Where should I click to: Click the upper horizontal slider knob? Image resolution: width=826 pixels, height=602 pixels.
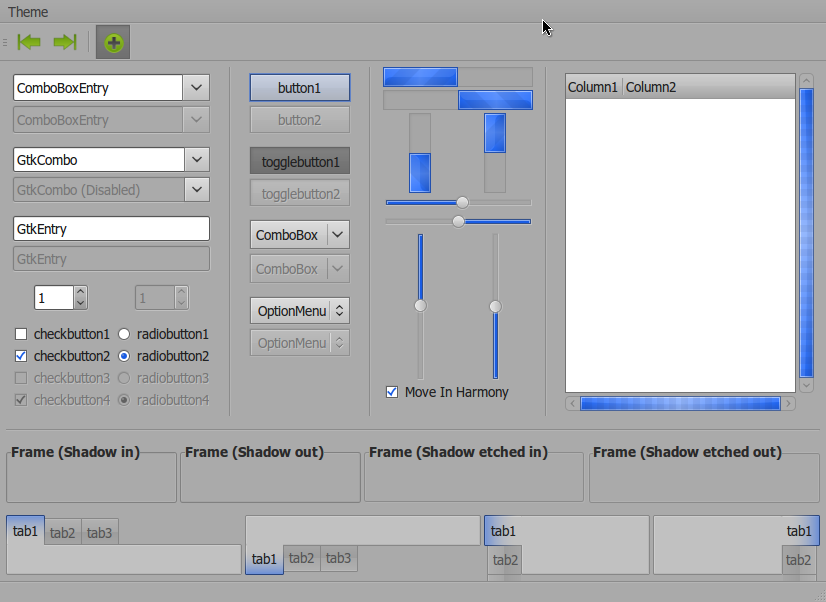click(462, 202)
